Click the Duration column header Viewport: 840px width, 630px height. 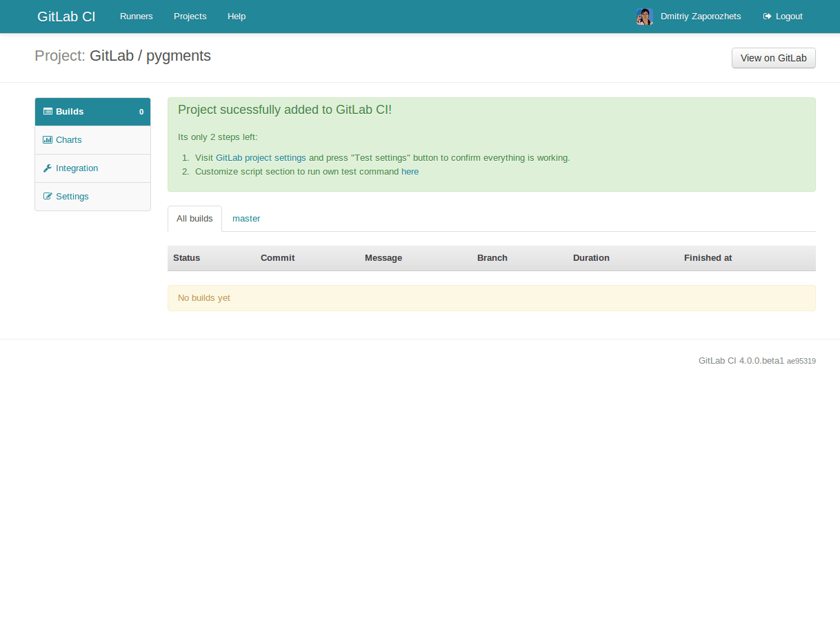591,258
